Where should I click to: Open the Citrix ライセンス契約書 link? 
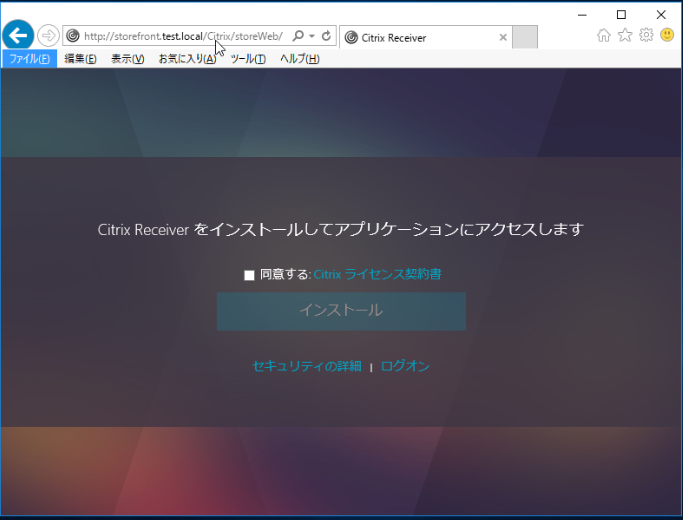(x=377, y=274)
